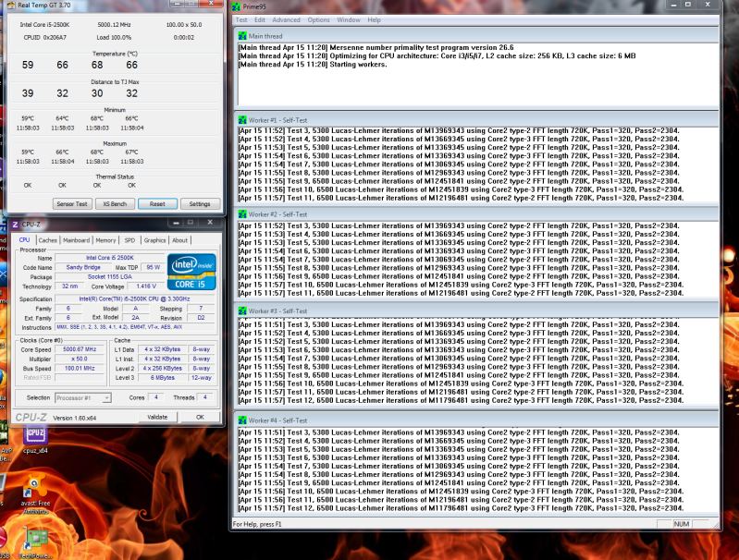Click the Intel Core i5 logo badge
The image size is (739, 560).
pyautogui.click(x=191, y=272)
